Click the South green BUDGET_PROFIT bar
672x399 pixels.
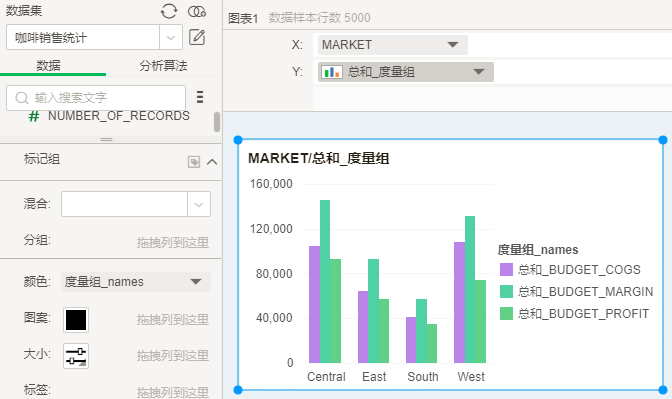pos(432,343)
